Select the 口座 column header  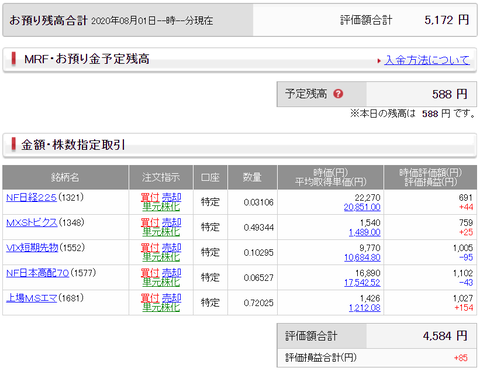point(210,177)
